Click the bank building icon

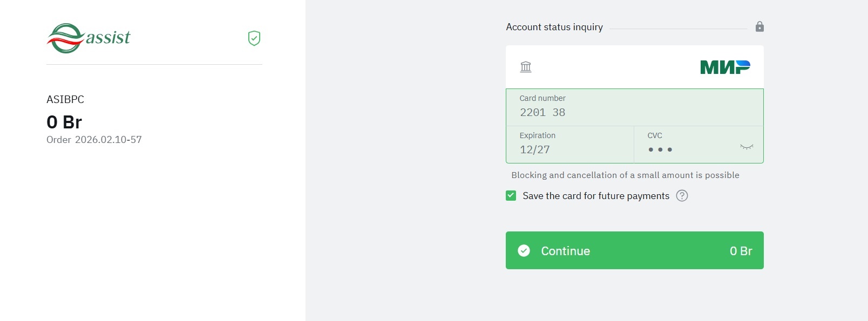(526, 67)
